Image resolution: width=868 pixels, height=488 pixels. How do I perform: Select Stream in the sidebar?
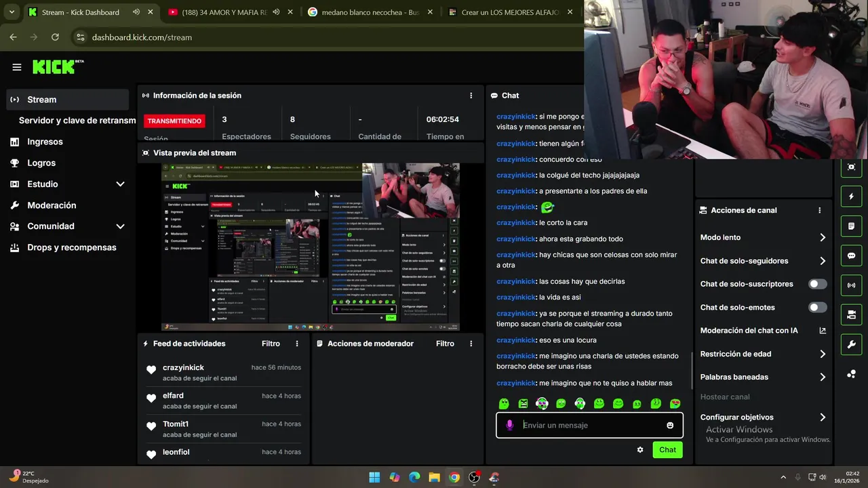[67, 100]
